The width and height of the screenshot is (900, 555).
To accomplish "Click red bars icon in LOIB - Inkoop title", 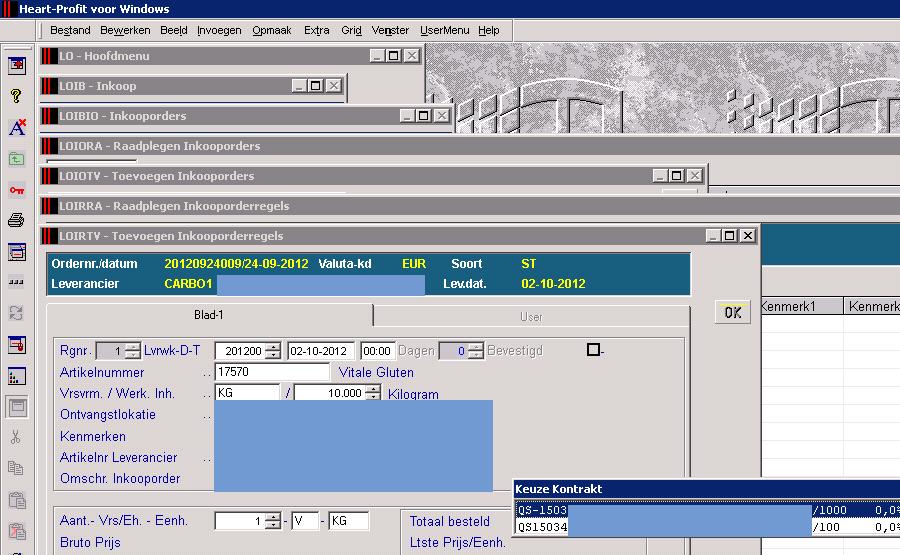I will click(x=49, y=86).
